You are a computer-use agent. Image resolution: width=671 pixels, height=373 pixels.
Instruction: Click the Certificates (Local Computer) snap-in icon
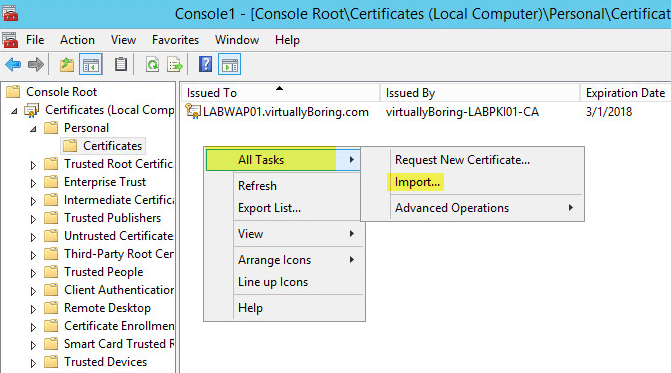pyautogui.click(x=32, y=110)
